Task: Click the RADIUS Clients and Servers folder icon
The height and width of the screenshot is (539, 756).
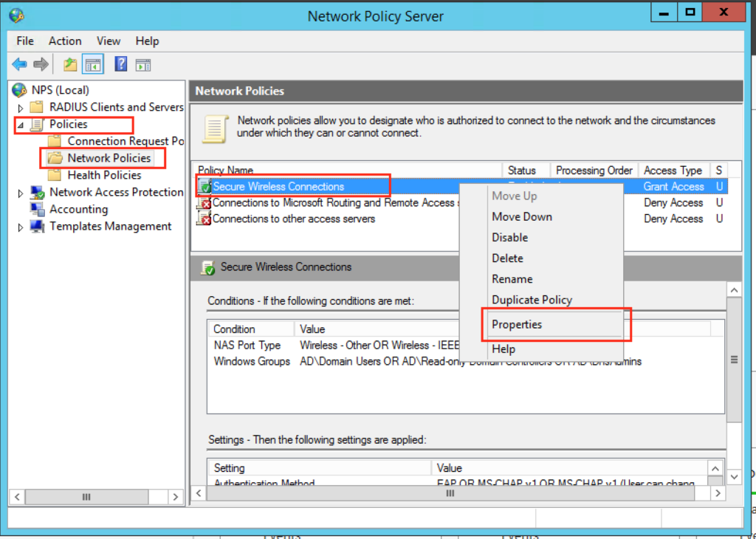Action: [35, 106]
